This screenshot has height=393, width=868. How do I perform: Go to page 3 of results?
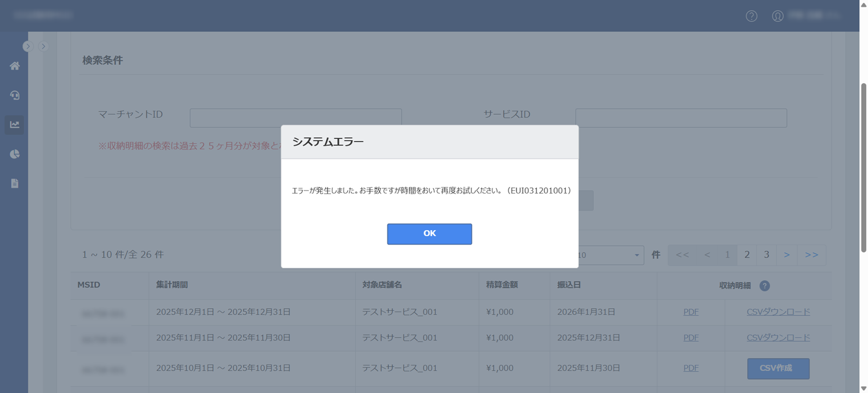766,255
